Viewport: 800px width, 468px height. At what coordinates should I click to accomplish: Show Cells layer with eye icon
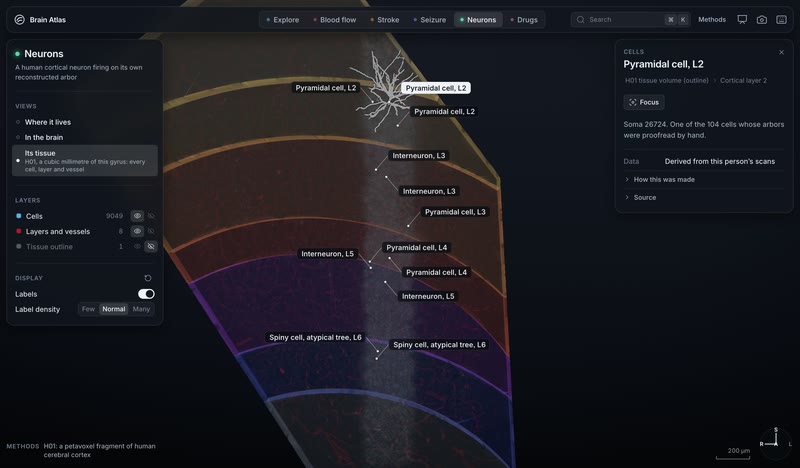point(137,216)
